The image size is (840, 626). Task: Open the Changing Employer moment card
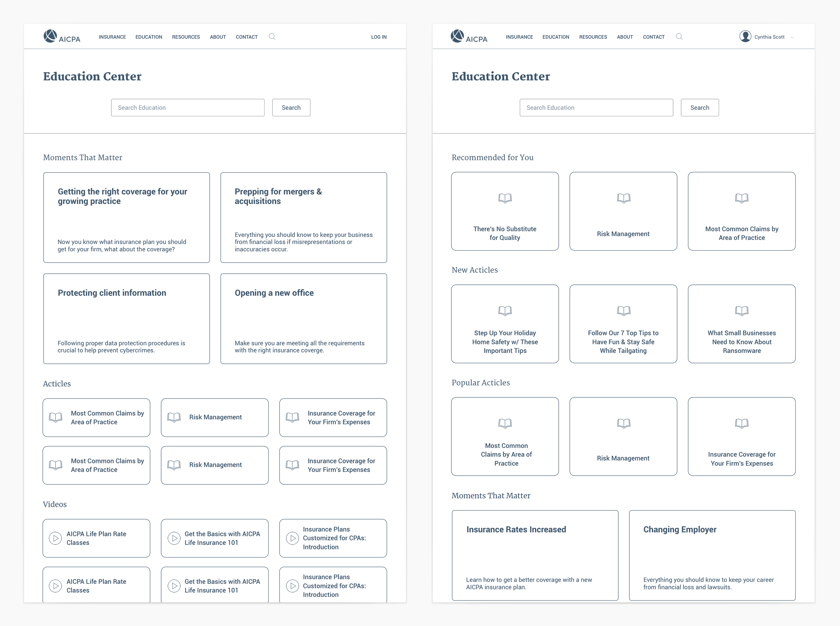coord(712,555)
